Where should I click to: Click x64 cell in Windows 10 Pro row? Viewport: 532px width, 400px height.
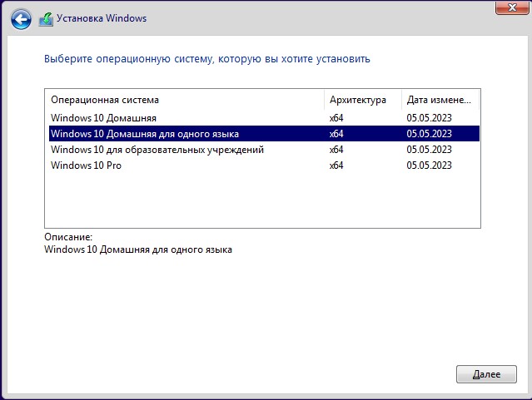point(336,165)
